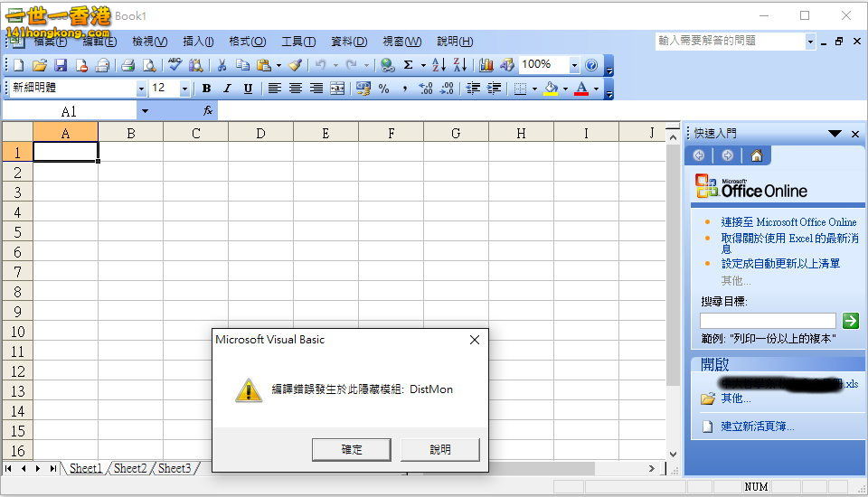Cut selection with scissors icon
Image resolution: width=868 pixels, height=497 pixels.
[x=222, y=65]
